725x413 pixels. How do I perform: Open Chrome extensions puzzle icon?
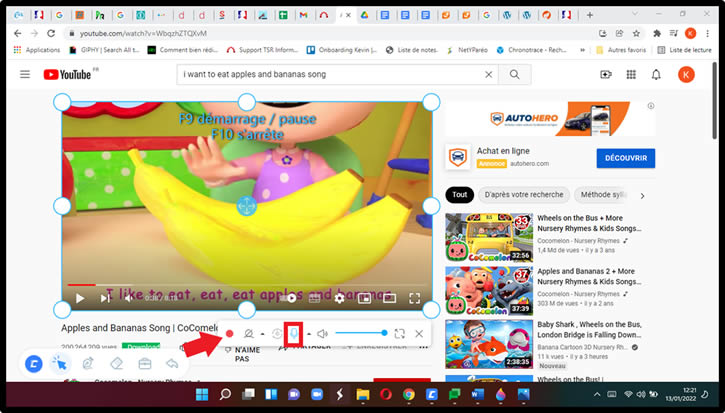(657, 33)
